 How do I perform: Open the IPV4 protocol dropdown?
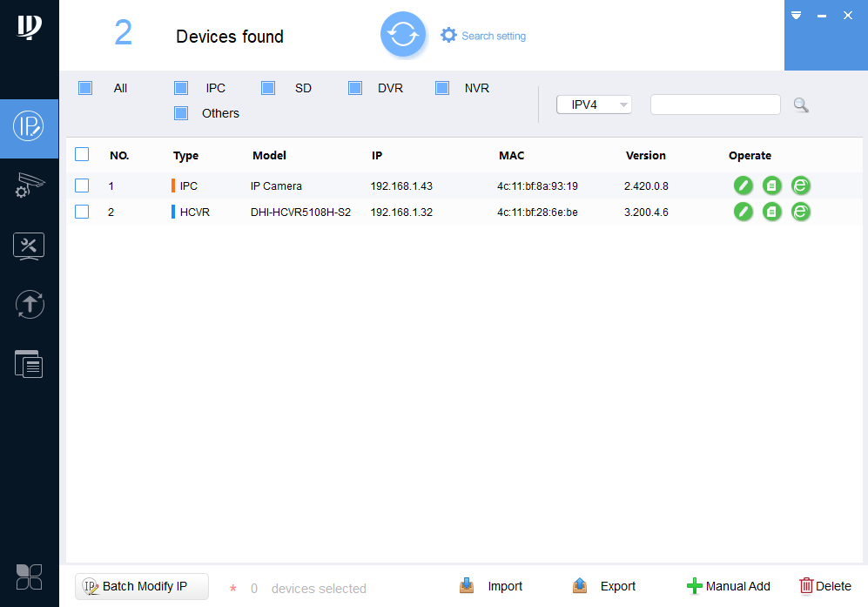(x=594, y=104)
